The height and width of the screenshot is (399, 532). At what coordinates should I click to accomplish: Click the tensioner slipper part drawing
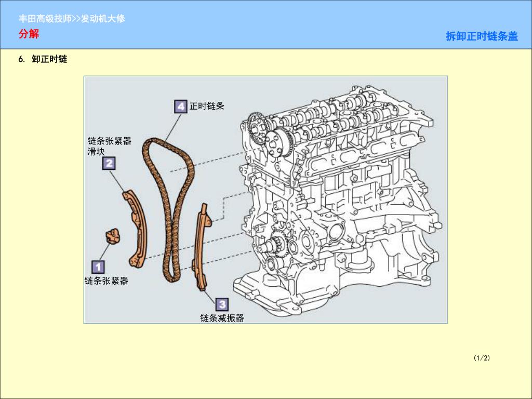(x=135, y=229)
